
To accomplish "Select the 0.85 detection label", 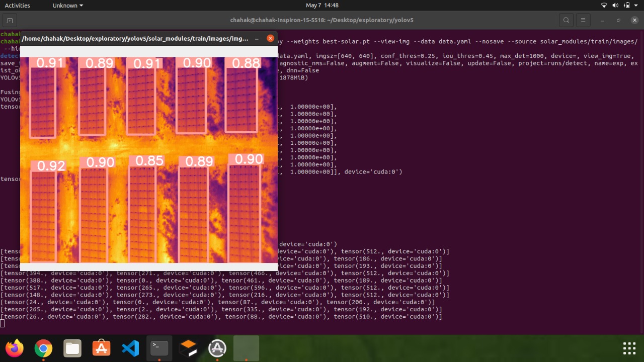I will coord(149,160).
